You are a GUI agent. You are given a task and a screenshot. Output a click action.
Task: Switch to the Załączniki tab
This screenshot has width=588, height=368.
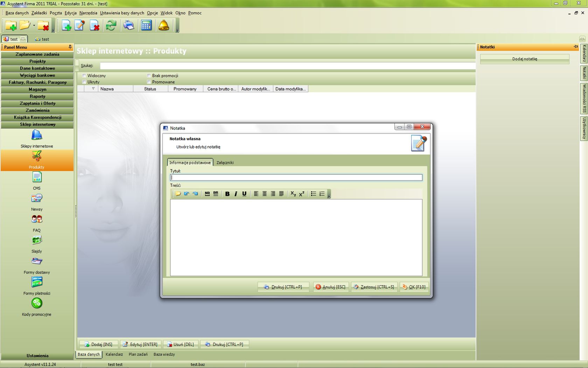[x=225, y=163]
